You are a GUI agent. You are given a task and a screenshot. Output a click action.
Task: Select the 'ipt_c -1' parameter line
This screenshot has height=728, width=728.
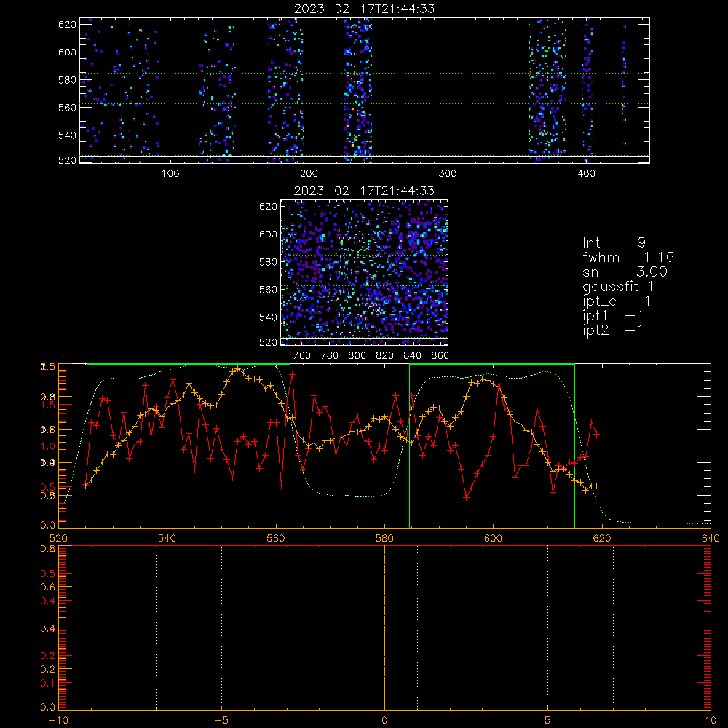[617, 301]
